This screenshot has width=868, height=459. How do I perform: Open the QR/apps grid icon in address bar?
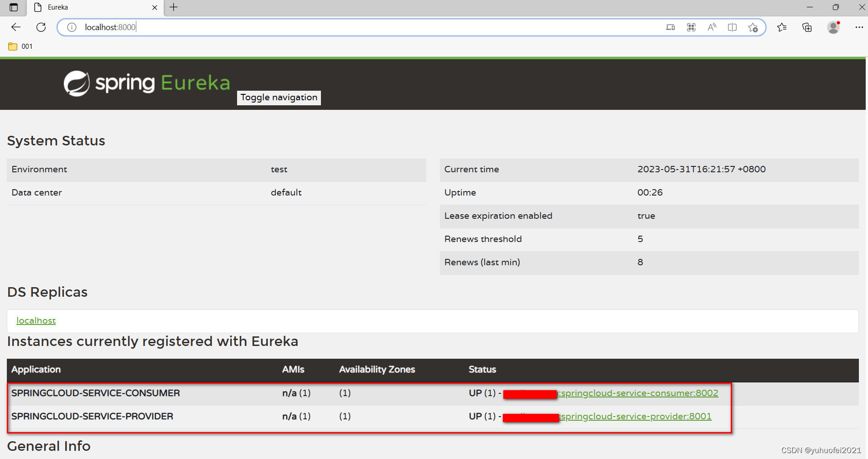click(x=691, y=27)
